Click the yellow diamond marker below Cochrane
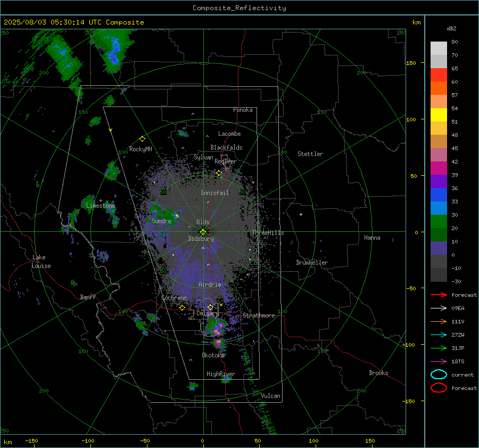This screenshot has height=448, width=479. coord(182,307)
